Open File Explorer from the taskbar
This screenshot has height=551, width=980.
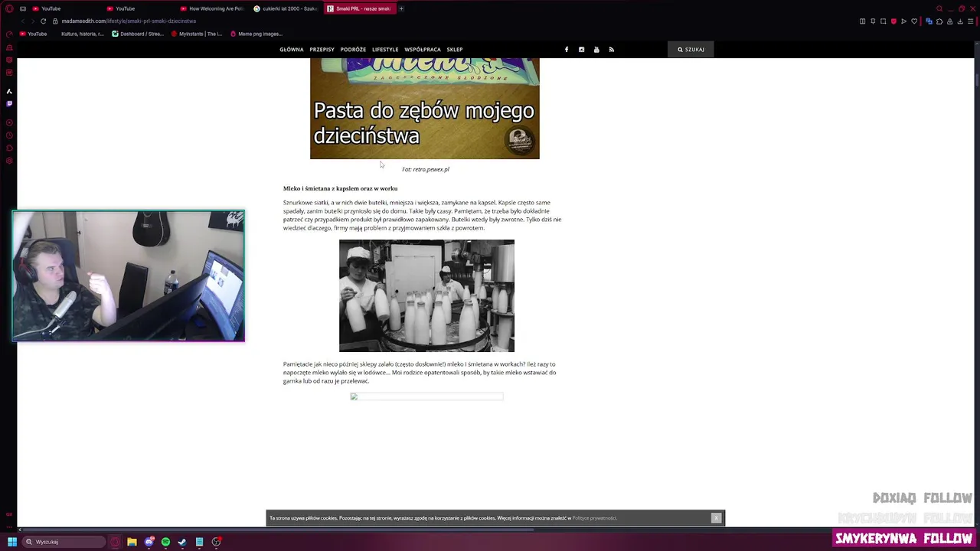coord(132,542)
